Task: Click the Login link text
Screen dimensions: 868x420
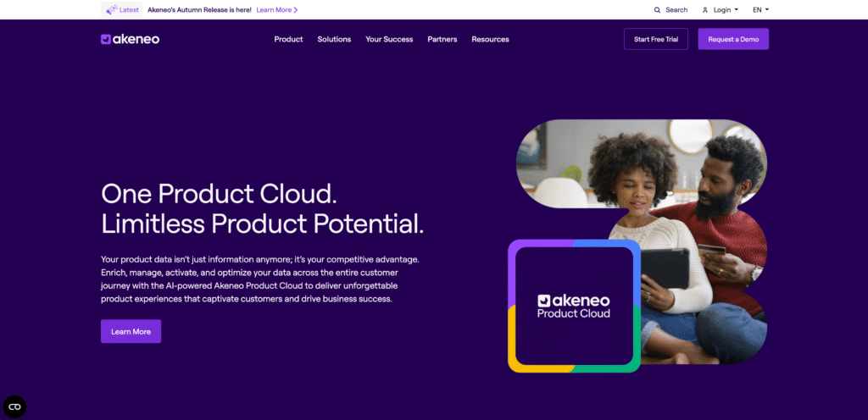Action: coord(722,10)
